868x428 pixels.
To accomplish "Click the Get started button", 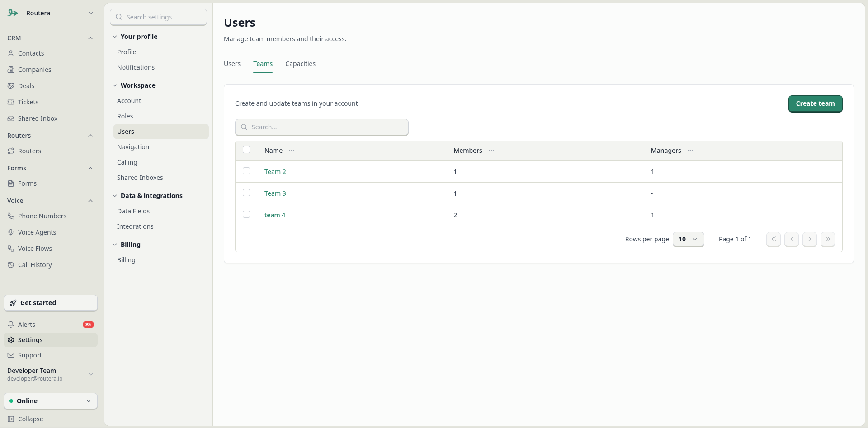I will click(51, 303).
